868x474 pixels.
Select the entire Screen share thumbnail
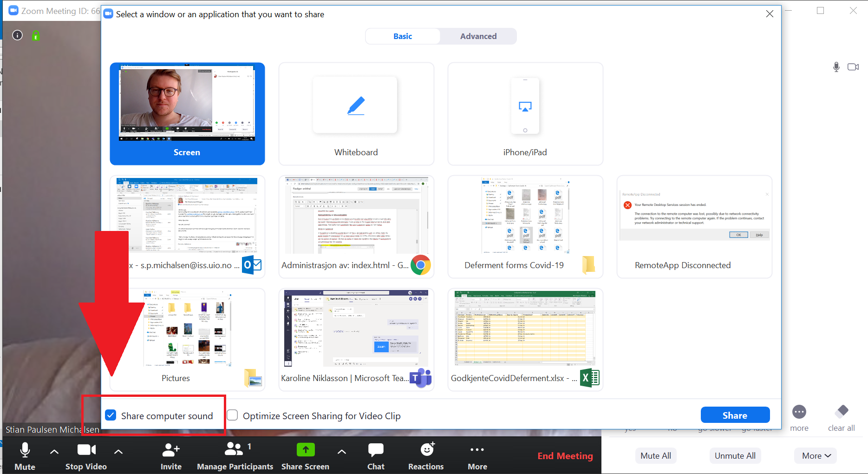point(187,114)
